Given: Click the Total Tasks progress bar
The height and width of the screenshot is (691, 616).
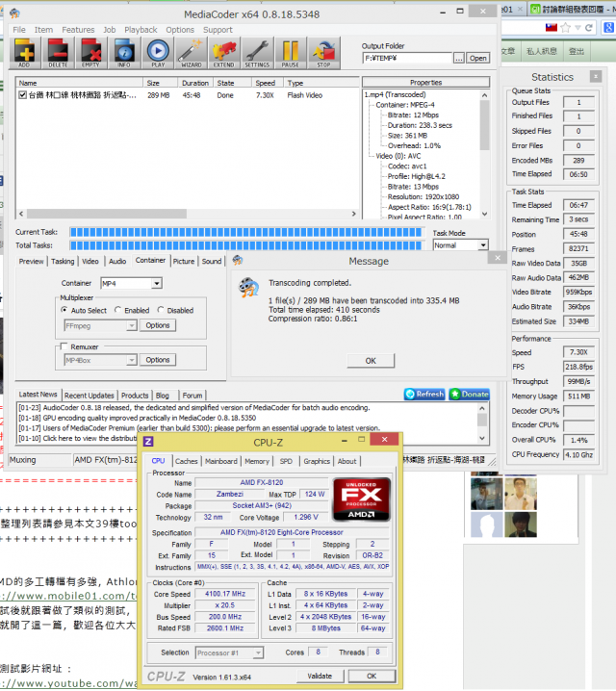Looking at the screenshot, I should pyautogui.click(x=246, y=245).
